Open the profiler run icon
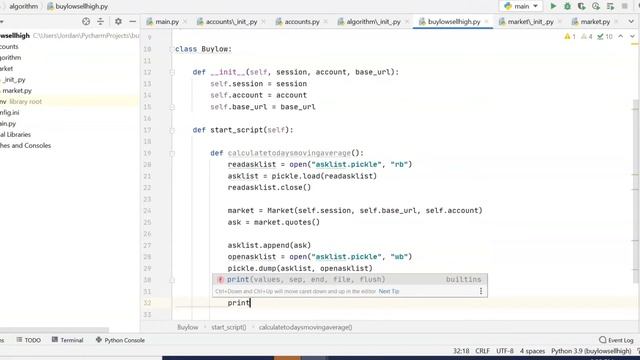640x360 pixels. point(596,6)
